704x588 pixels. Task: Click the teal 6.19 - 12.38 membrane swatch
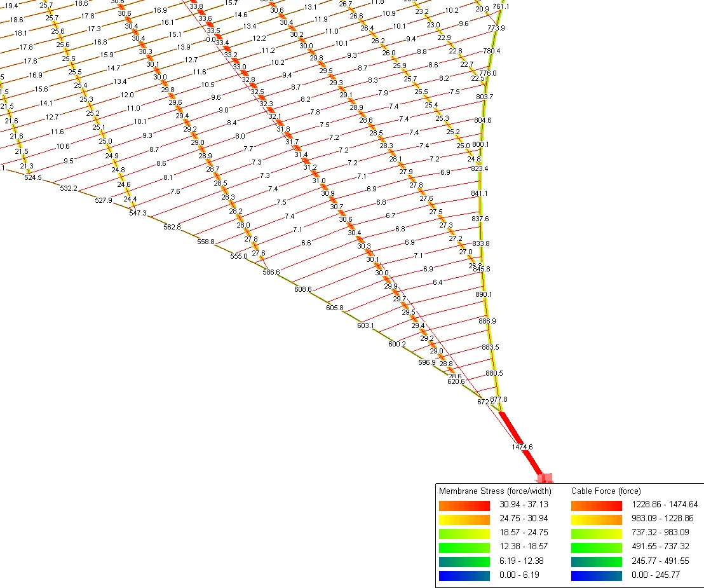[x=464, y=561]
